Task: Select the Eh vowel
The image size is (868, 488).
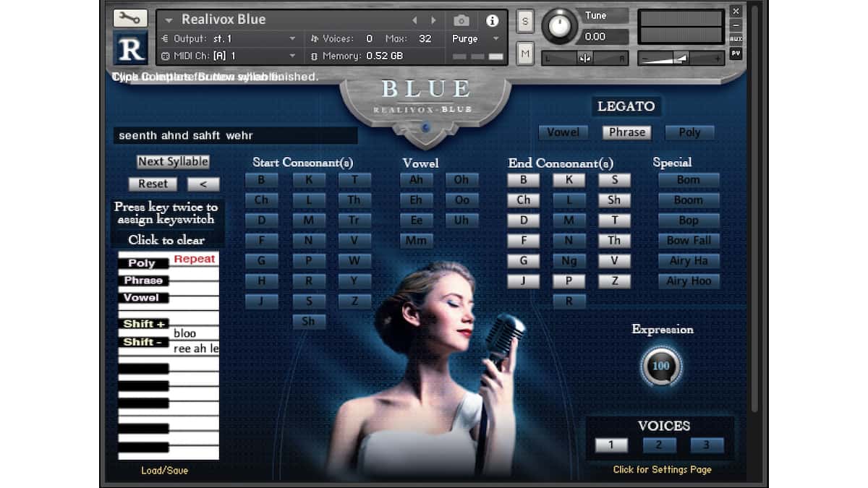Action: (417, 200)
